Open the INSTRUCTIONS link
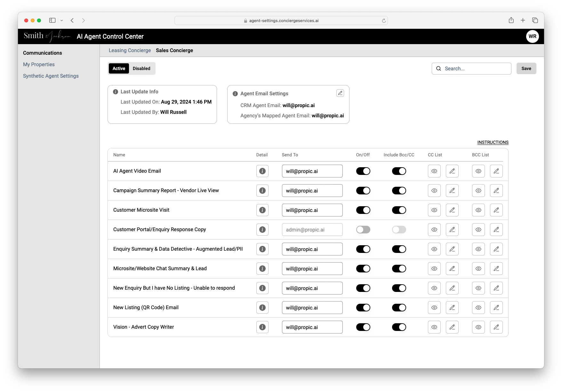The image size is (562, 392). 493,142
